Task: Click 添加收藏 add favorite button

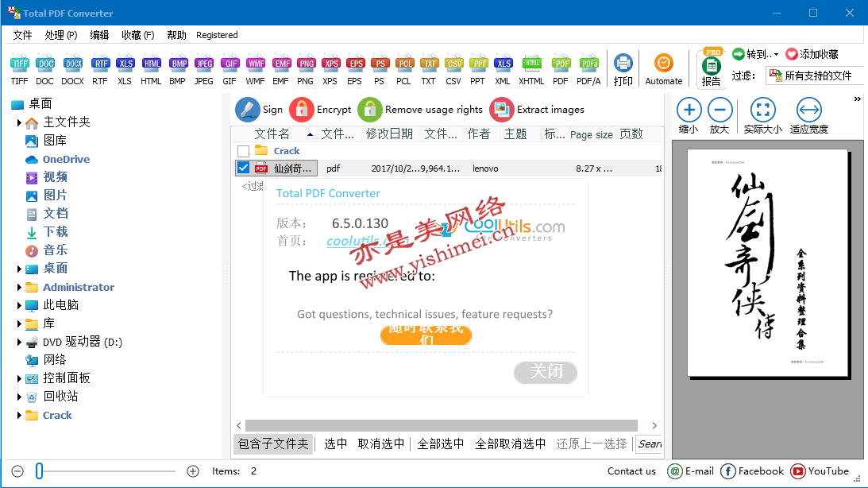Action: point(812,54)
